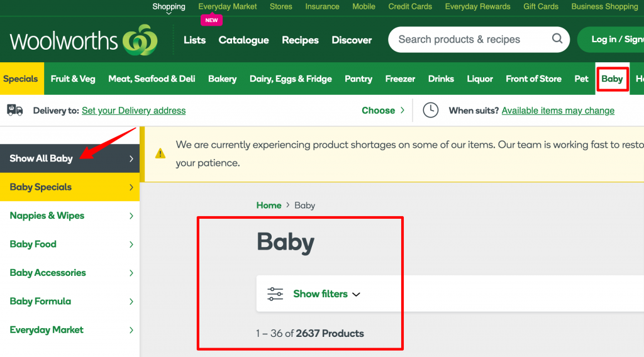The height and width of the screenshot is (357, 644).
Task: Click Available items may change link
Action: pos(558,111)
